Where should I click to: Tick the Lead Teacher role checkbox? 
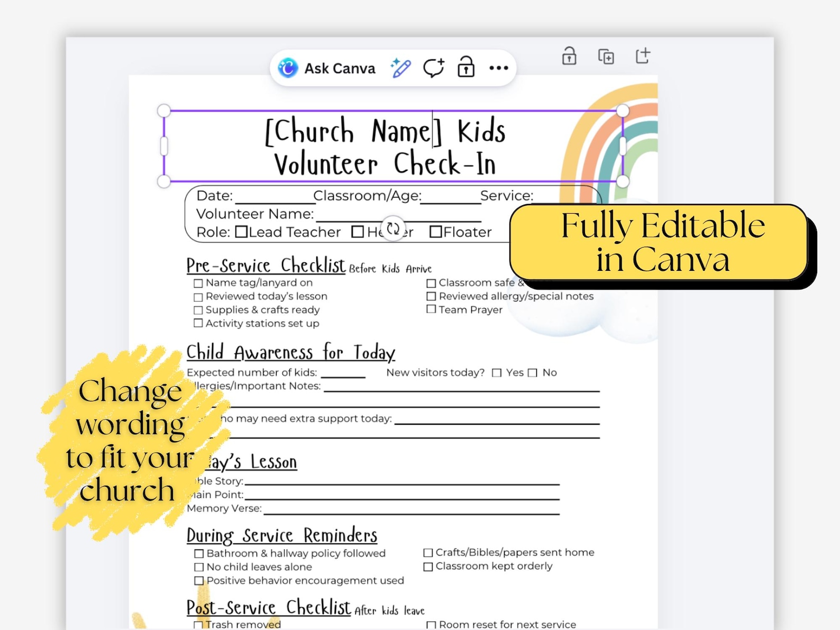tap(241, 232)
